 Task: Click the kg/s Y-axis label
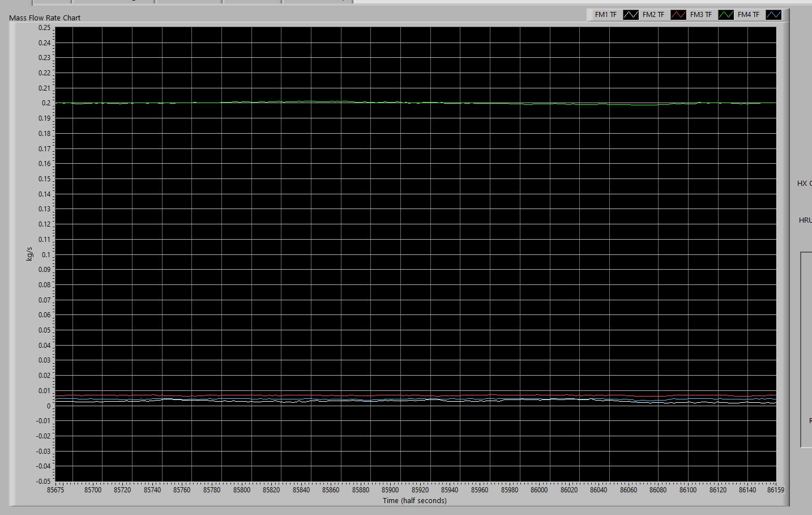coord(29,254)
